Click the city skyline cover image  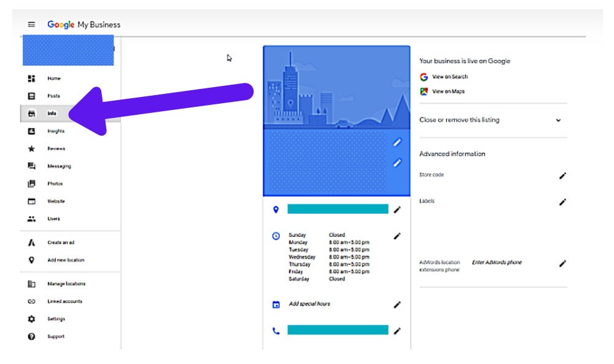click(x=336, y=87)
